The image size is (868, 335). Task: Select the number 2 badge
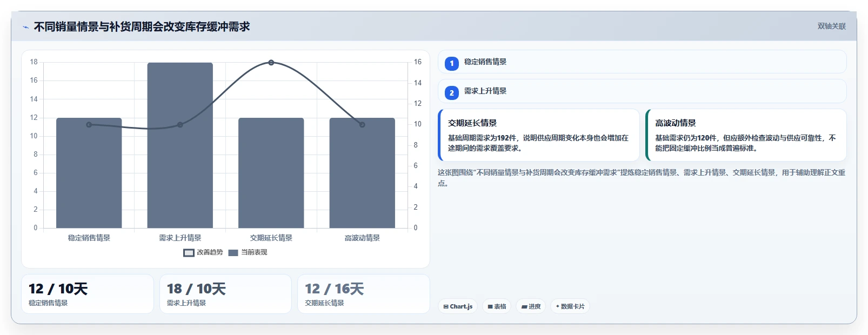452,93
